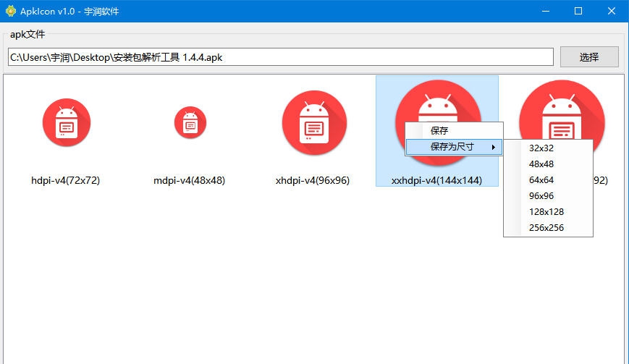This screenshot has height=364, width=629.
Task: Close the ApkIcon window
Action: 612,12
